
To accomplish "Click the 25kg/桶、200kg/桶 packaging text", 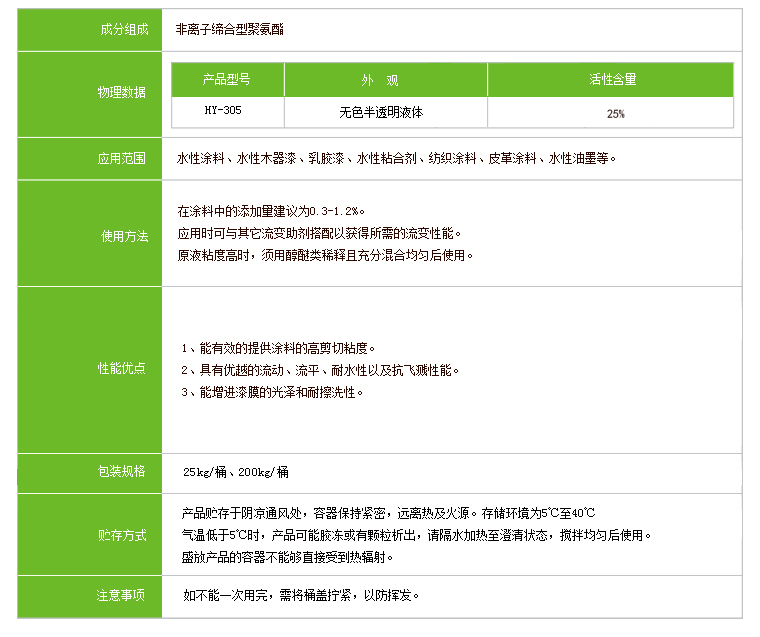I will [x=236, y=472].
